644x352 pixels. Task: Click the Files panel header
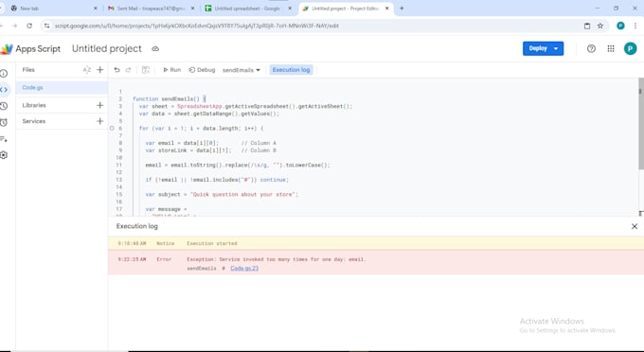28,70
